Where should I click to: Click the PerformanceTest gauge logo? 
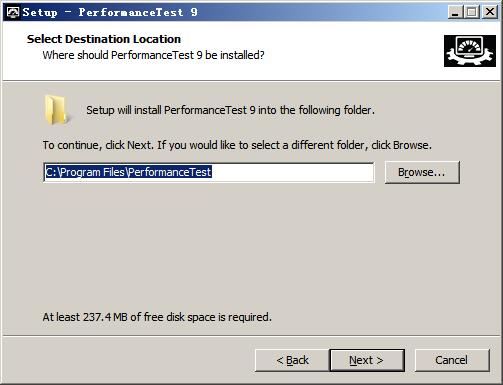click(x=470, y=51)
